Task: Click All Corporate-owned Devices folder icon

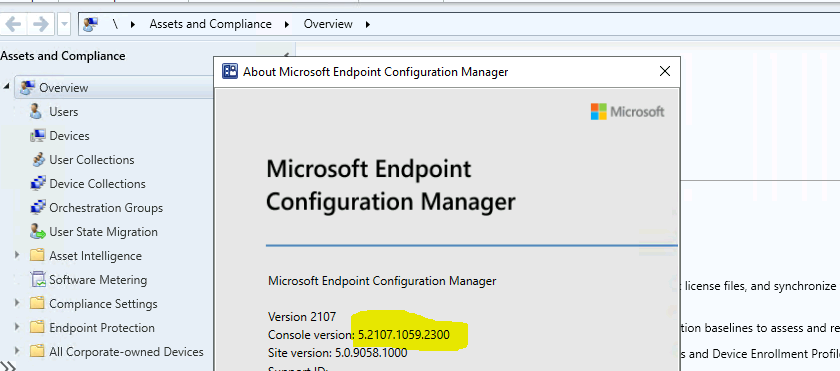Action: (37, 351)
